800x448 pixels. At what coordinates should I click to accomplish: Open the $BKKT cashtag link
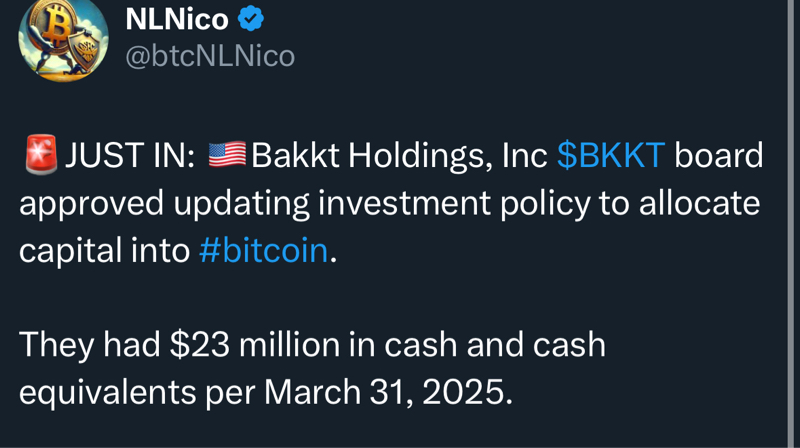[x=610, y=156]
